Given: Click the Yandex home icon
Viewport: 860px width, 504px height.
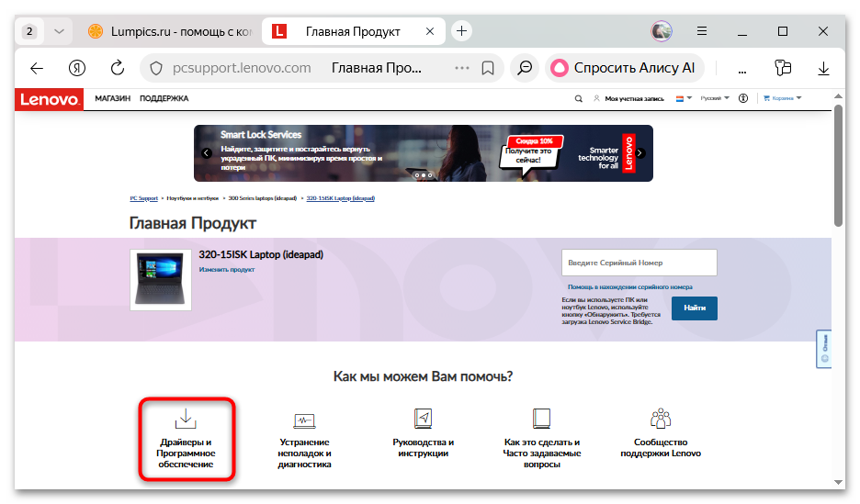Looking at the screenshot, I should (77, 68).
